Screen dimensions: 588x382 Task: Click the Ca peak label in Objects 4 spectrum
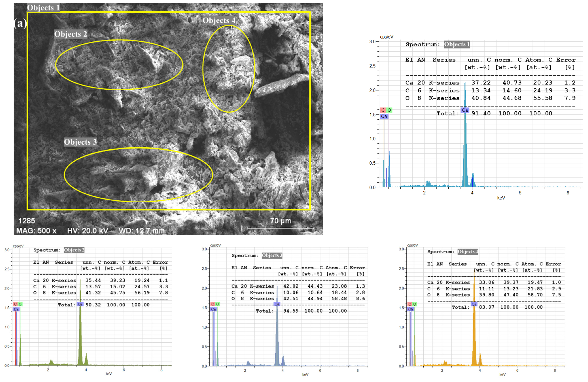click(x=474, y=304)
